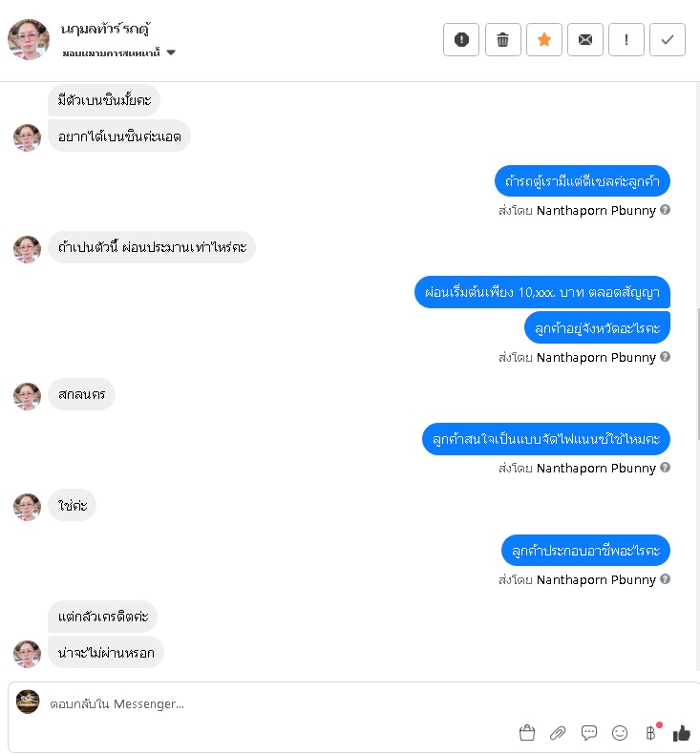The image size is (700, 754).
Task: Click the exclamation priority button
Action: pos(626,40)
